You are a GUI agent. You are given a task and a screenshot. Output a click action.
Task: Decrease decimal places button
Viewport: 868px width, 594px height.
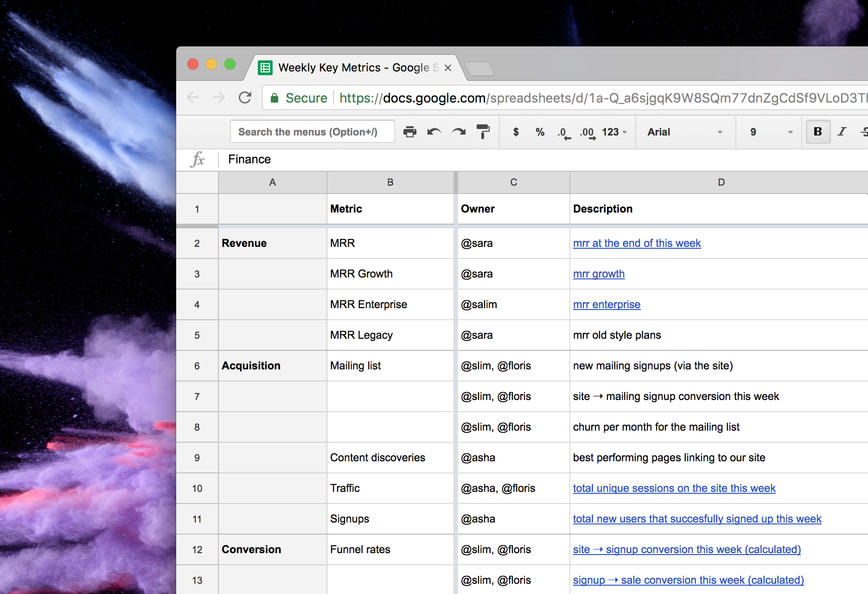[563, 133]
